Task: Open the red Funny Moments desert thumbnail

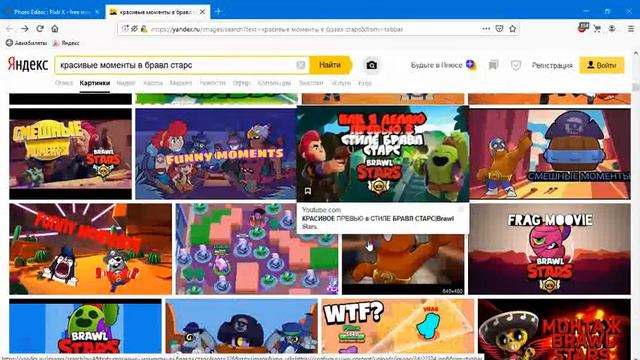Action: (x=91, y=249)
